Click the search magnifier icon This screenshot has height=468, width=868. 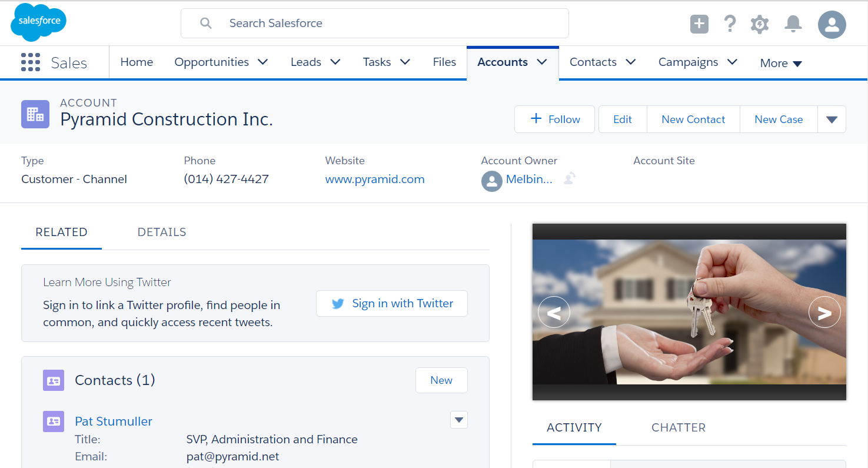point(205,24)
